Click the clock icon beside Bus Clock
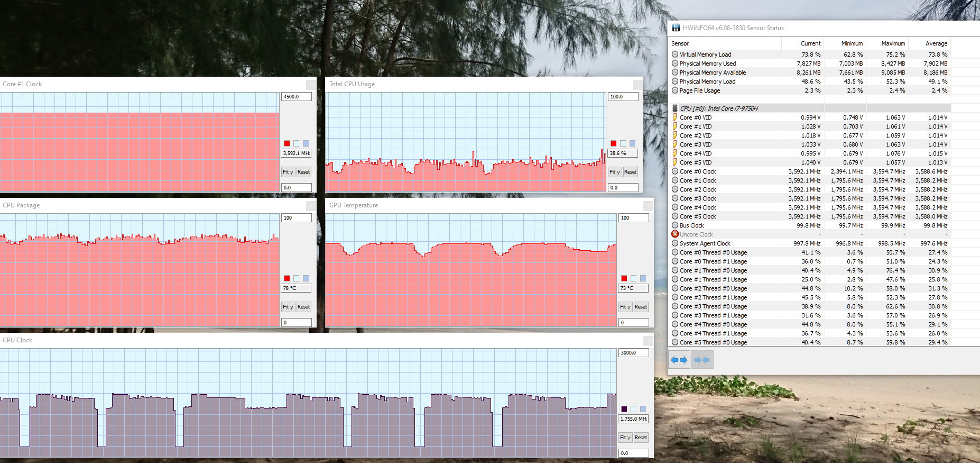The width and height of the screenshot is (980, 463). click(675, 225)
